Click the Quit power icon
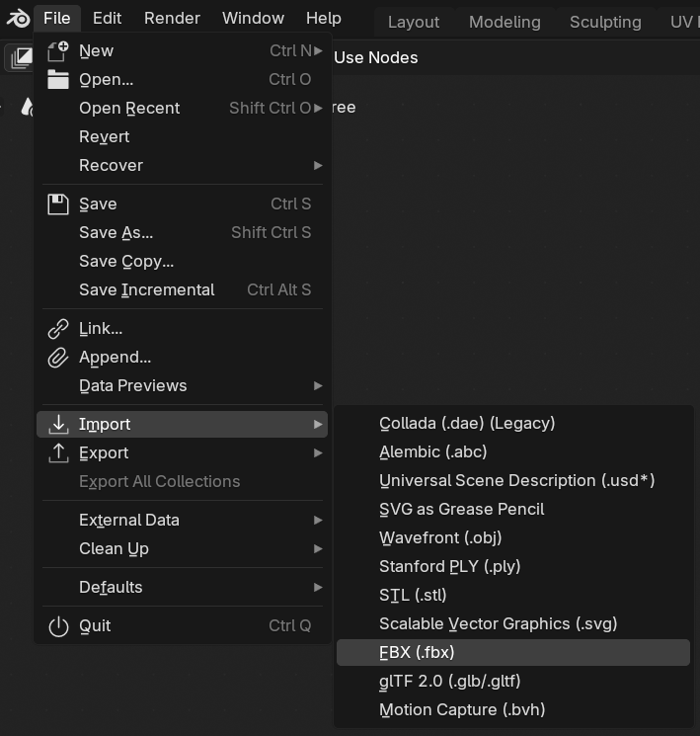This screenshot has width=700, height=736. [x=58, y=626]
